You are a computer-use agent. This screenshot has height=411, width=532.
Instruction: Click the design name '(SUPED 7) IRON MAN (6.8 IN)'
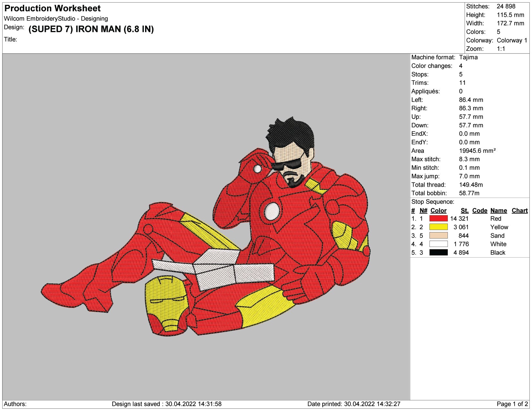(x=91, y=29)
